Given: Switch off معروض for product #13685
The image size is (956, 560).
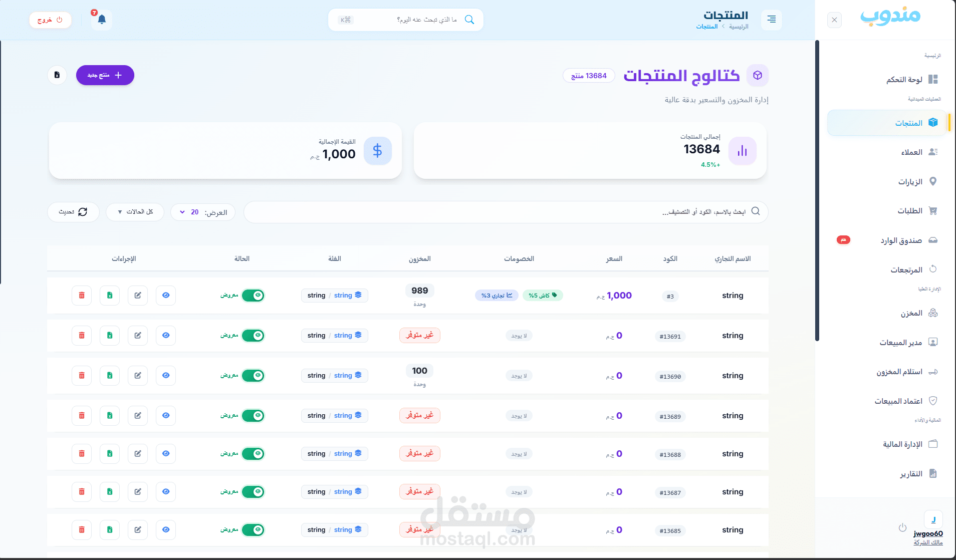Looking at the screenshot, I should 253,529.
